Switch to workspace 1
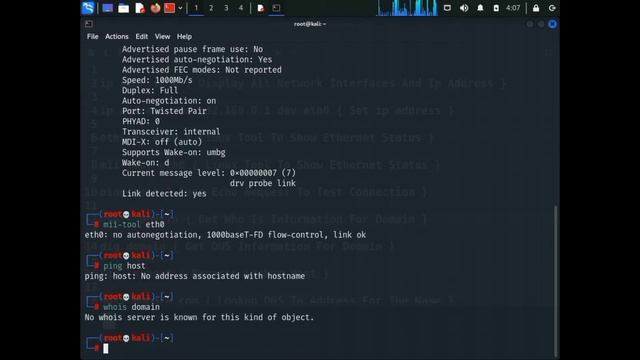This screenshot has width=640, height=360. click(x=196, y=8)
